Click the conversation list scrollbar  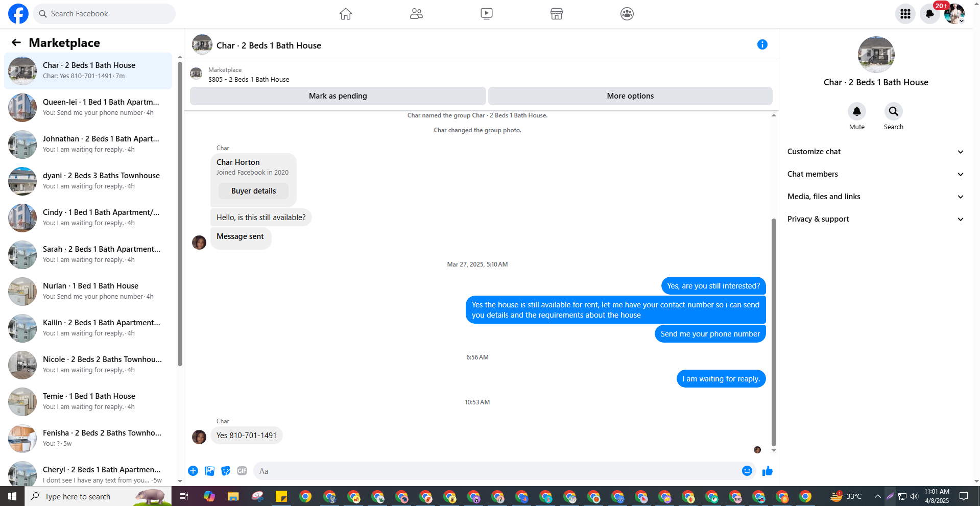pos(180,213)
